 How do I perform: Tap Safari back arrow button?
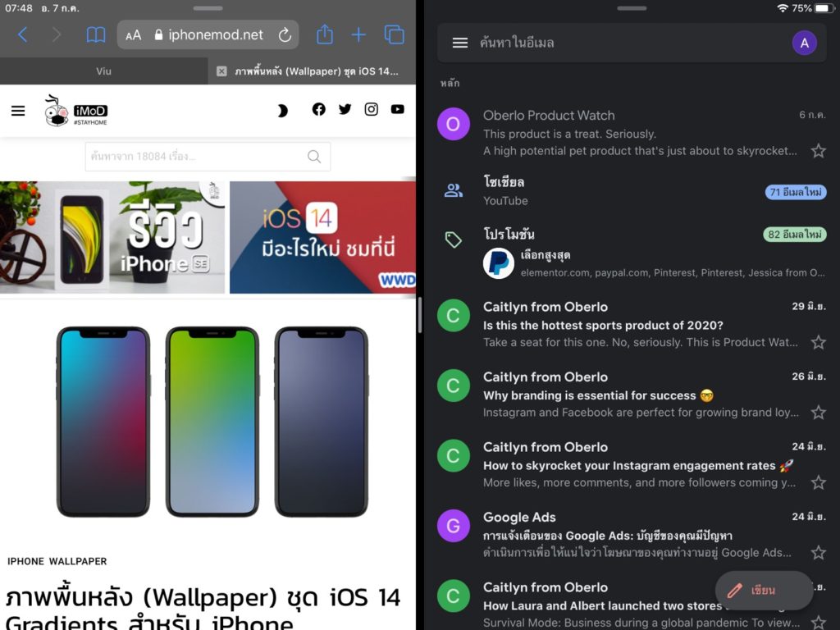(x=23, y=34)
